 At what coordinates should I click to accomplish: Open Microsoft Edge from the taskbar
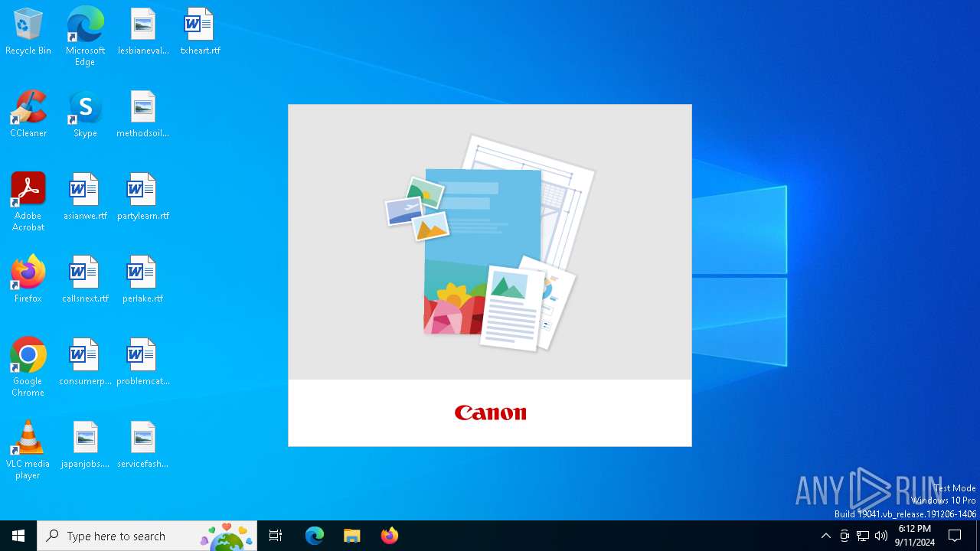(x=315, y=536)
